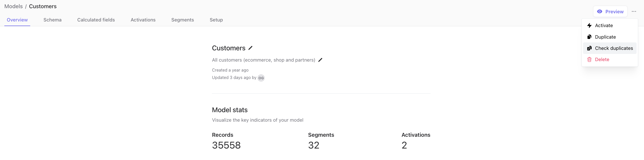644x160 pixels.
Task: Open the Setup tab
Action: 216,20
